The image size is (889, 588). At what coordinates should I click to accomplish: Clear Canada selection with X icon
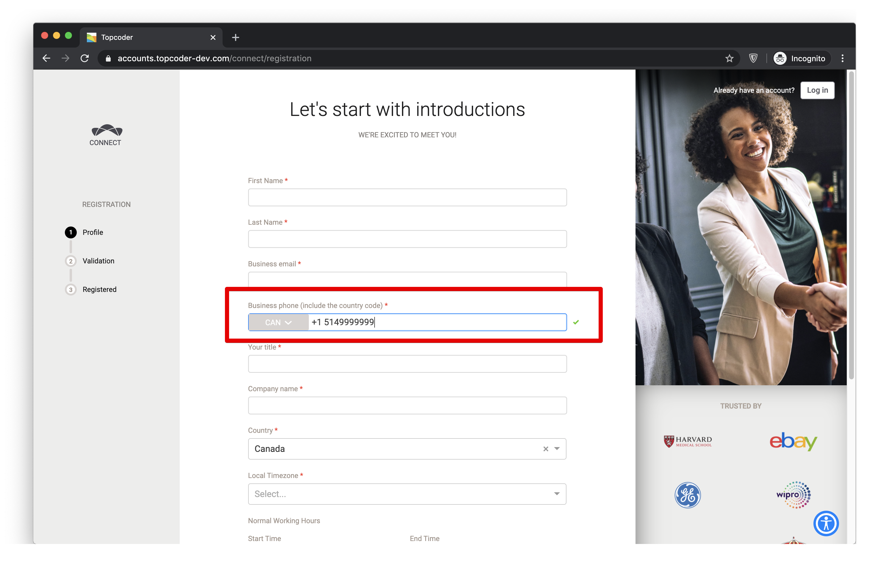click(x=546, y=449)
